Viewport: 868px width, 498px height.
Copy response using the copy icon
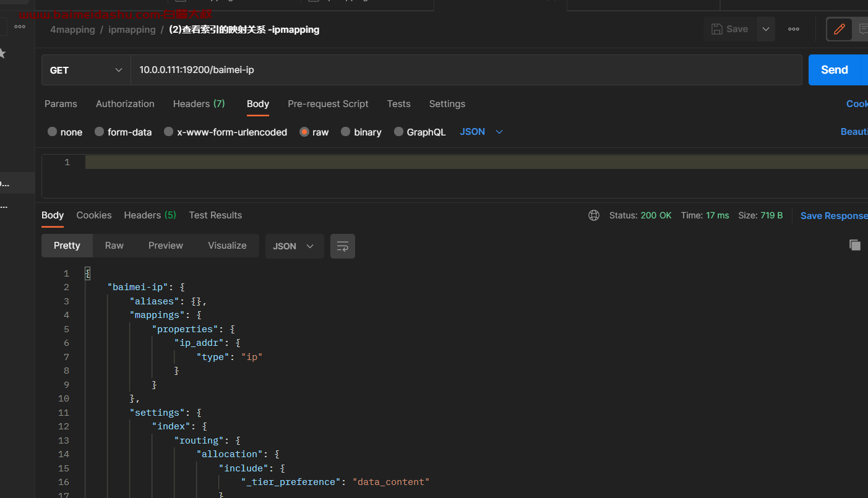tap(855, 245)
